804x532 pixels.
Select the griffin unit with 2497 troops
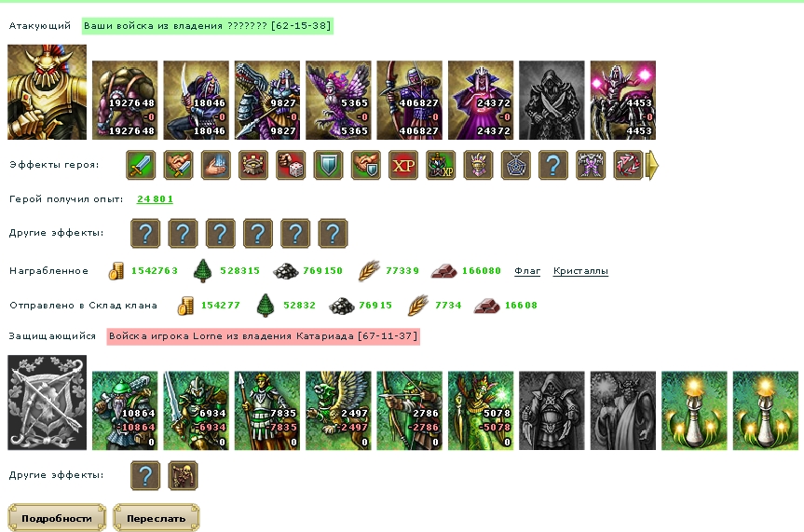point(338,411)
